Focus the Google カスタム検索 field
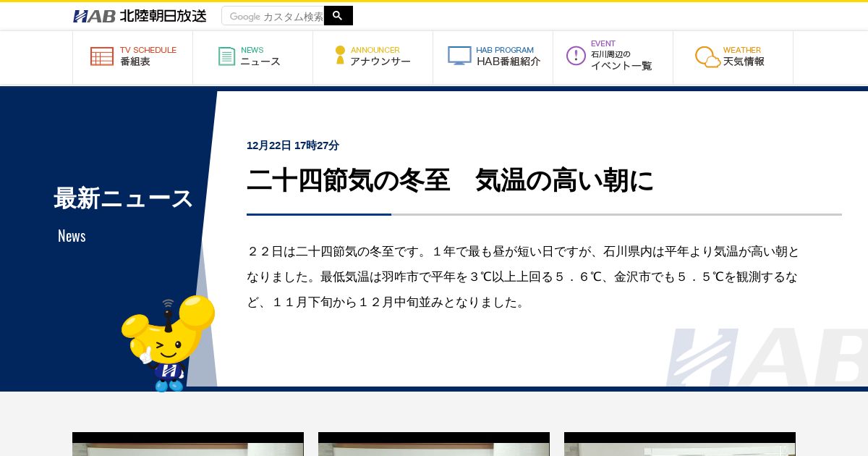The height and width of the screenshot is (456, 868). [x=273, y=16]
